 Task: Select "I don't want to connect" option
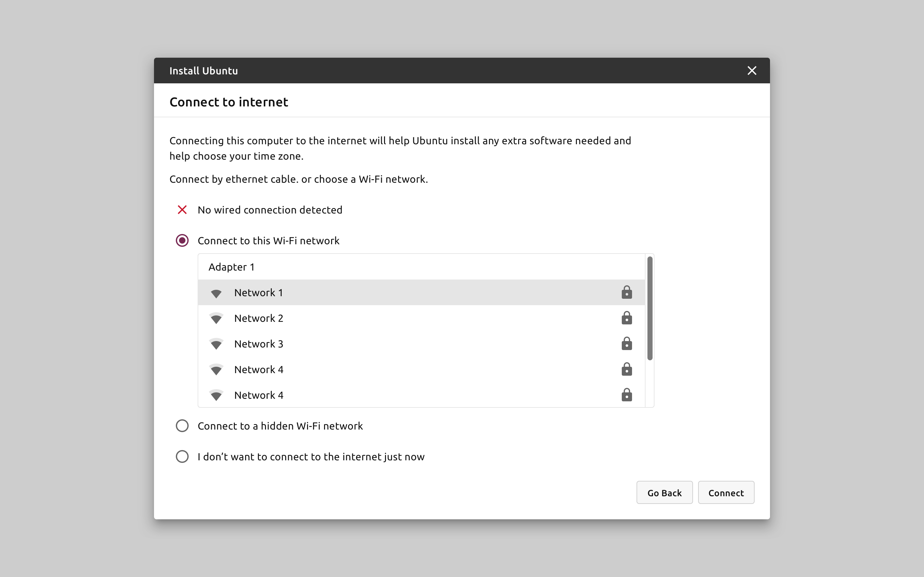pyautogui.click(x=182, y=457)
